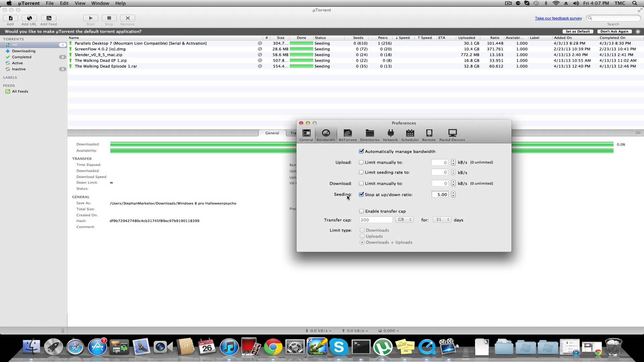Click the General preferences icon
This screenshot has height=362, width=644.
coord(306,135)
